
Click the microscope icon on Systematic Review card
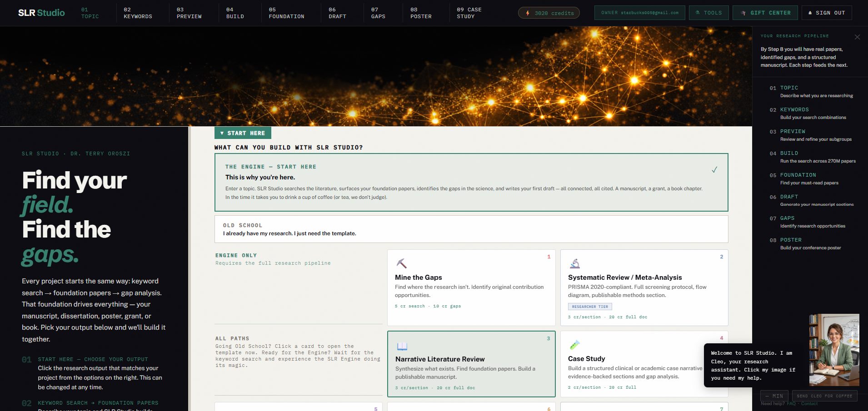click(575, 263)
